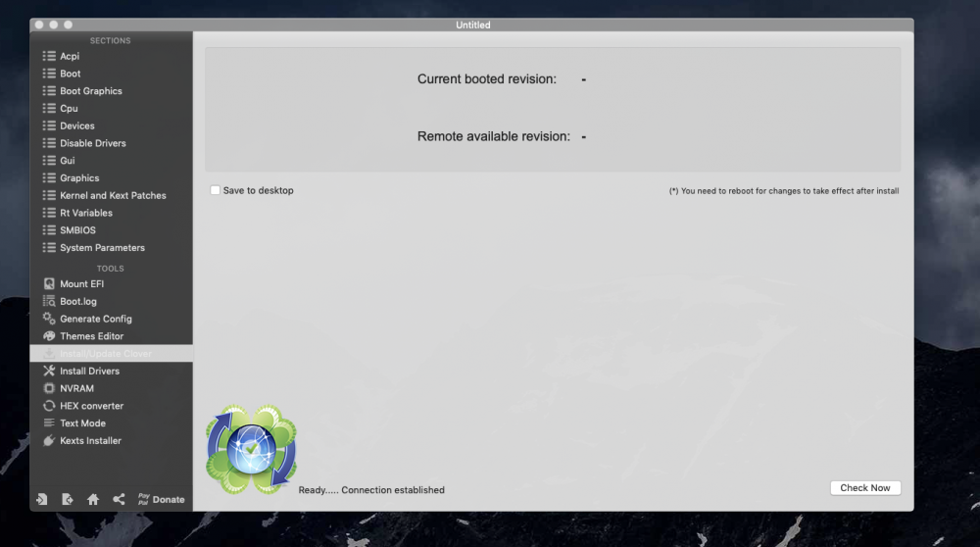The image size is (980, 547).
Task: Click the import configuration icon
Action: point(42,500)
